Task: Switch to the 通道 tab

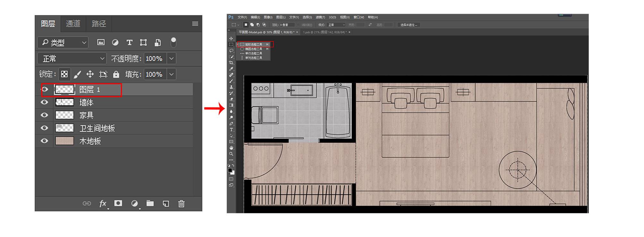Action: pos(73,24)
